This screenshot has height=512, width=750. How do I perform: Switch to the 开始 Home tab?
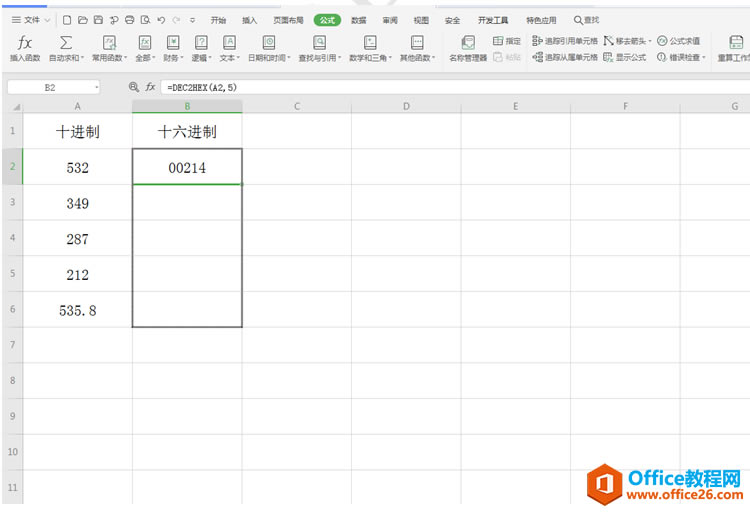[x=218, y=20]
